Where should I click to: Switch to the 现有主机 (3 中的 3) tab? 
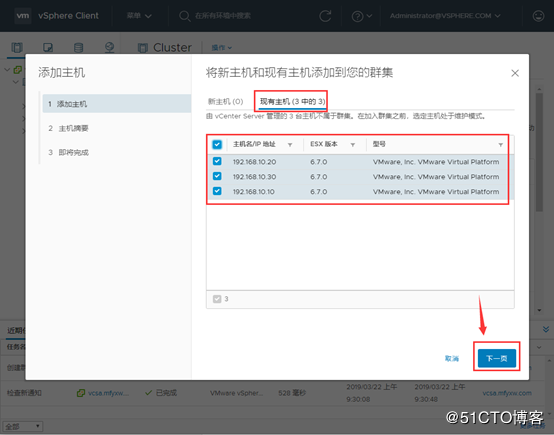[292, 101]
